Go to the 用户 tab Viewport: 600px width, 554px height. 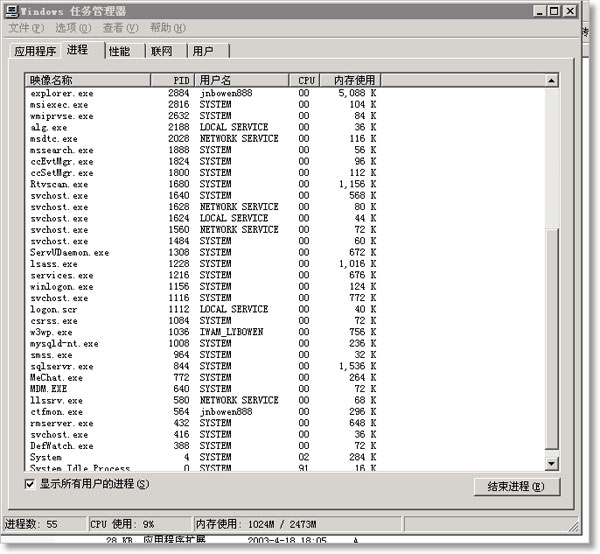pyautogui.click(x=208, y=51)
